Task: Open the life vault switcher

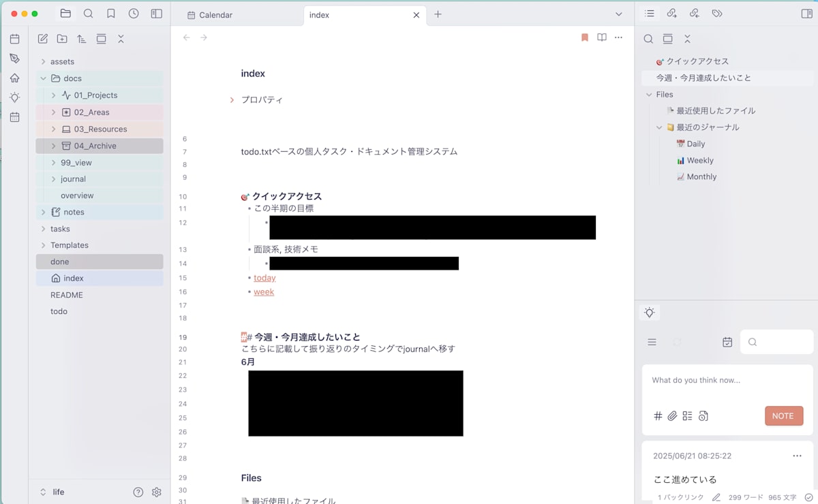Action: coord(52,492)
